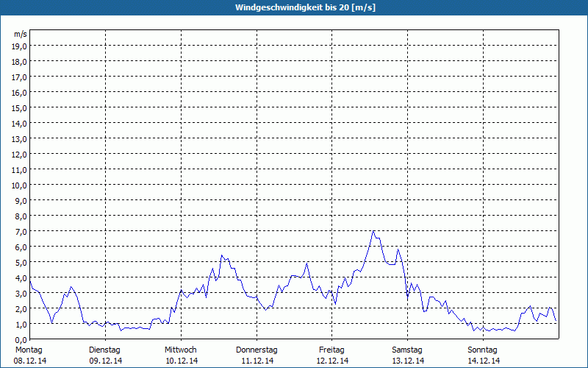The image size is (588, 368).
Task: Click the 10,0 y-axis label
Action: point(19,185)
